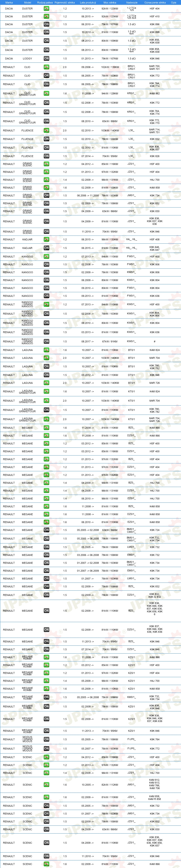
Task: Click PB icon in Grand Scenic H4J 700 row
Action: coord(47,180)
